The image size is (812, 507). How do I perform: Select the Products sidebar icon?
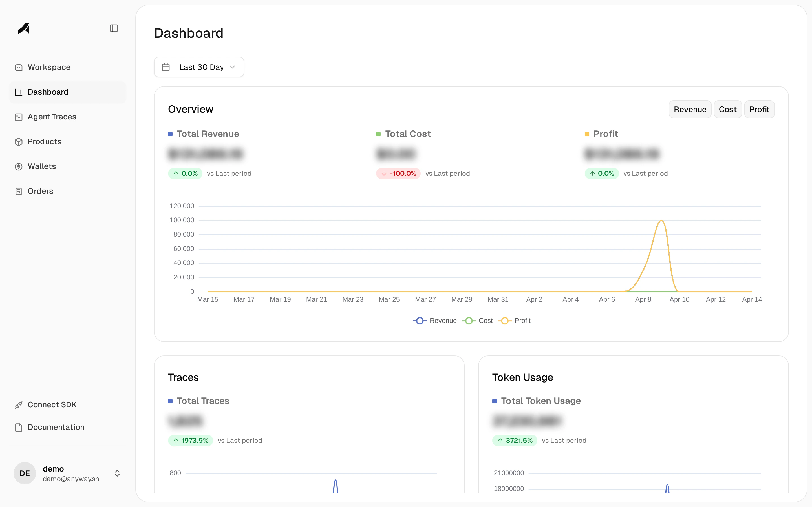[x=19, y=141]
